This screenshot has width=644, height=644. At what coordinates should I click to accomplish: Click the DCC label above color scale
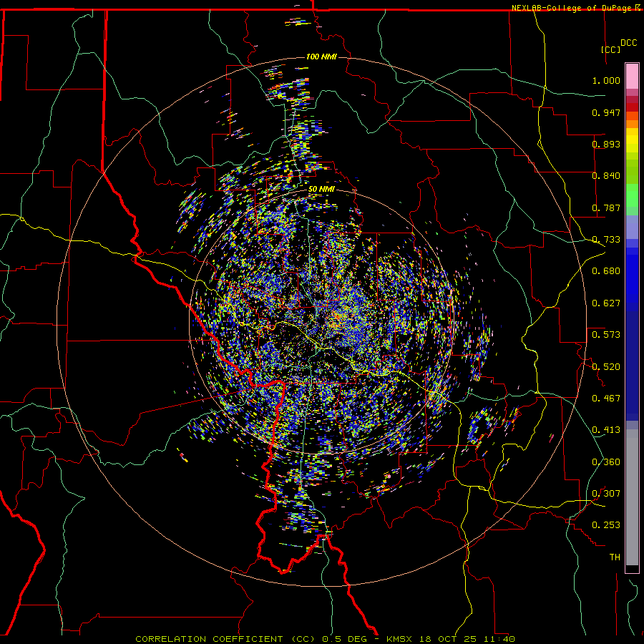(x=628, y=43)
